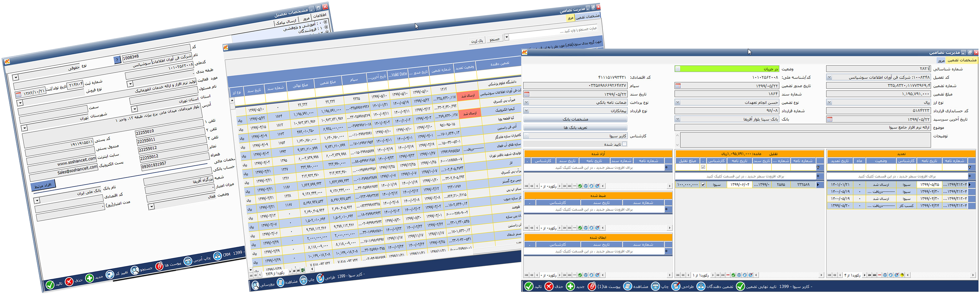Click مشخصات بانک button
Screen dimensions: 980x294
point(575,119)
